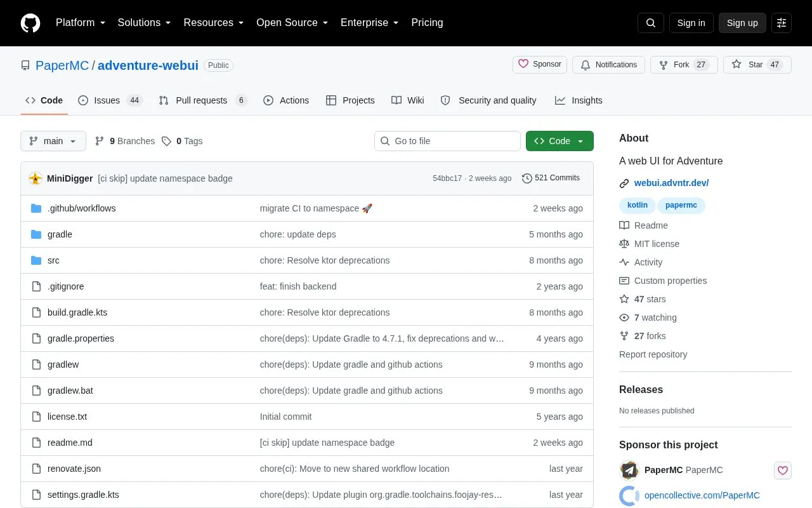812x508 pixels.
Task: Open build.gradle.kts file
Action: (x=77, y=312)
